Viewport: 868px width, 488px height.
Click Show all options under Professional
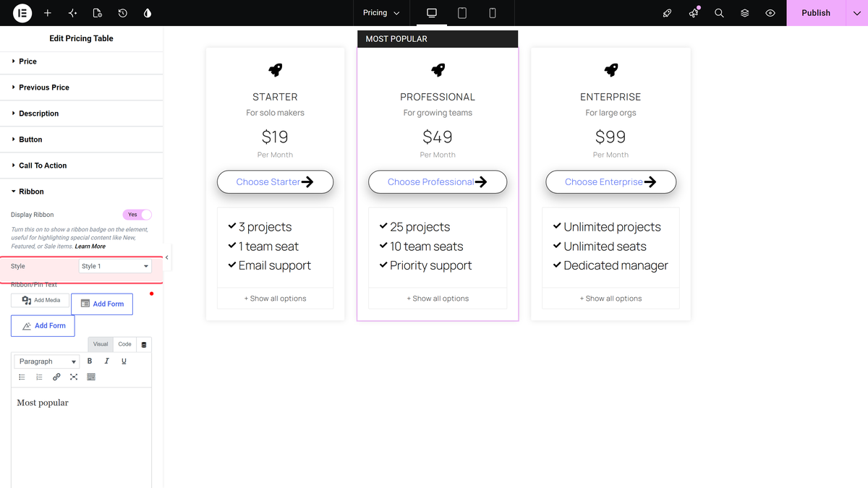pos(438,299)
